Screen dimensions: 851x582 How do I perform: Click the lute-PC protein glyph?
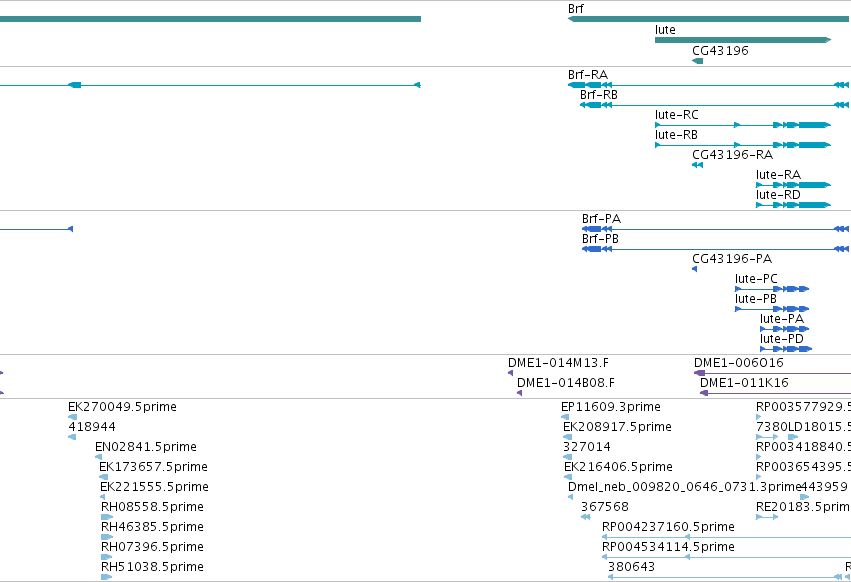(772, 289)
